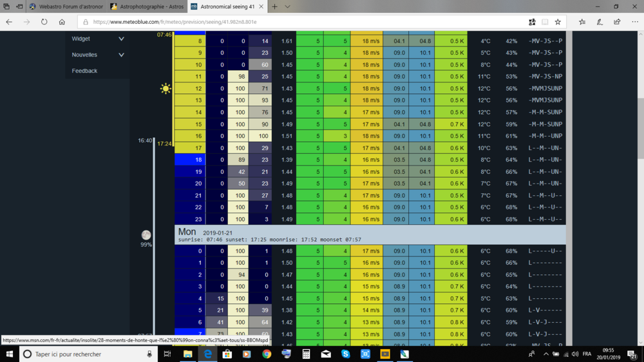644x362 pixels.
Task: Click the Taper ici pour rechercher box
Action: (88, 354)
